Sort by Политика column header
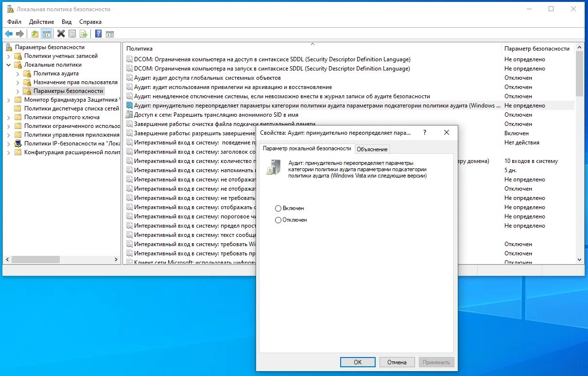 coord(312,49)
